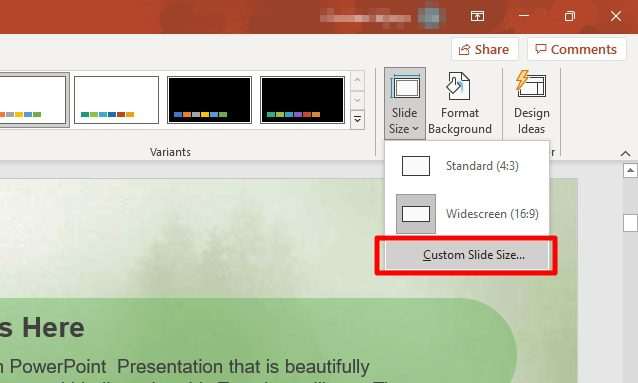
Task: Expand the Variants gallery more arrow
Action: (357, 120)
